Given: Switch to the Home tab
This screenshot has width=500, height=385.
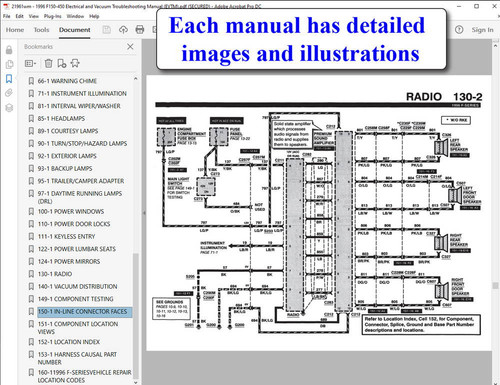Looking at the screenshot, I should pyautogui.click(x=15, y=30).
